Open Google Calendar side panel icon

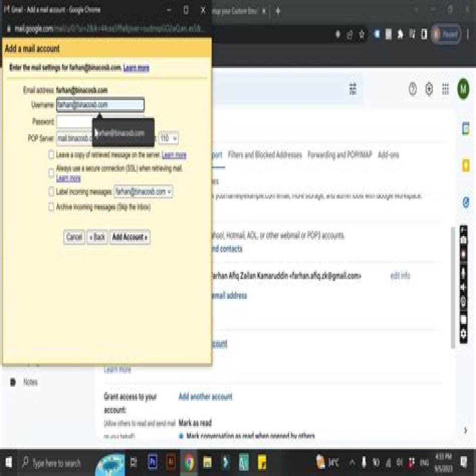click(x=466, y=129)
